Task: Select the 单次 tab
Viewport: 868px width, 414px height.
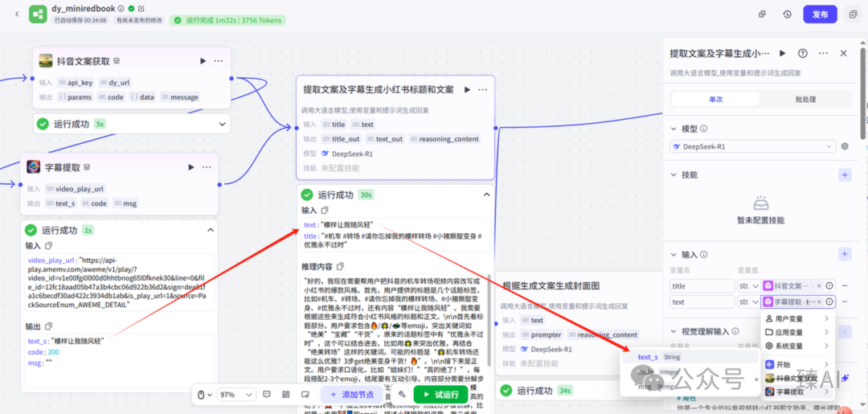Action: 716,100
